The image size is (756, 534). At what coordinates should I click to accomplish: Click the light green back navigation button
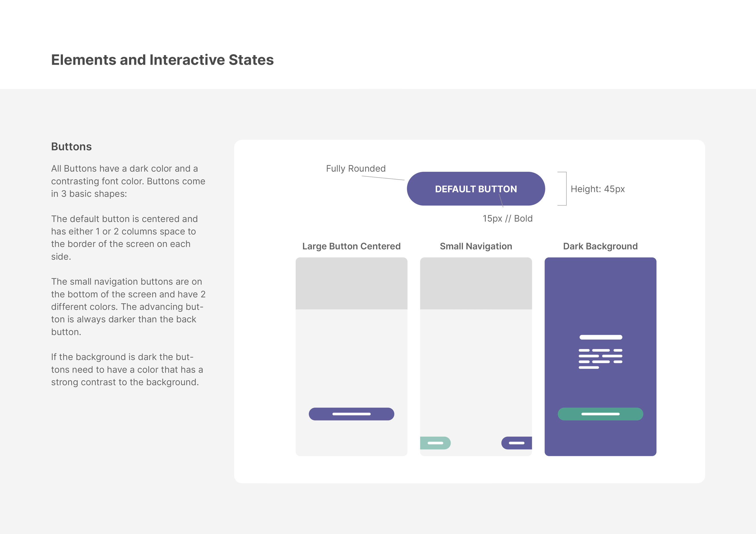pyautogui.click(x=435, y=443)
